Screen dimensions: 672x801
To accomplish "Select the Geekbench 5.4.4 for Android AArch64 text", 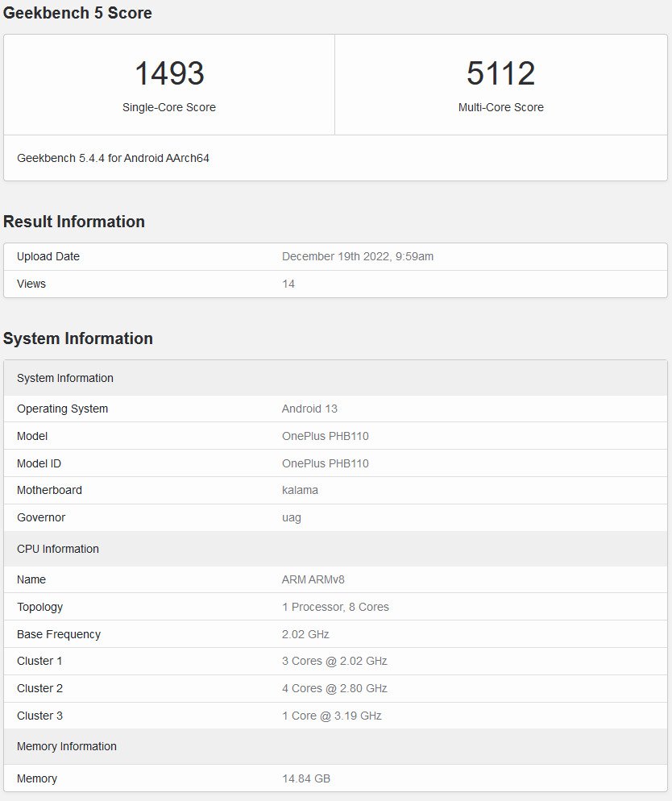I will coord(113,158).
